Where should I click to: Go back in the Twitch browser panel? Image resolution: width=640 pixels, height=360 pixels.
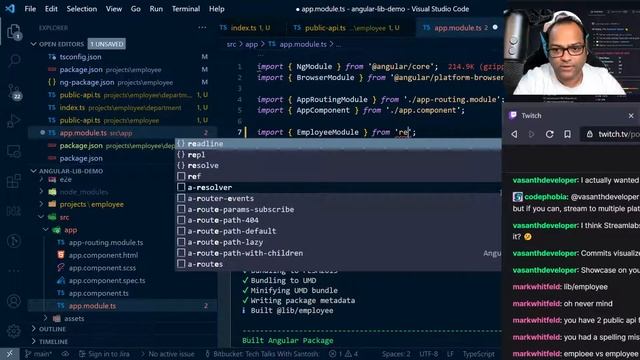(x=514, y=134)
